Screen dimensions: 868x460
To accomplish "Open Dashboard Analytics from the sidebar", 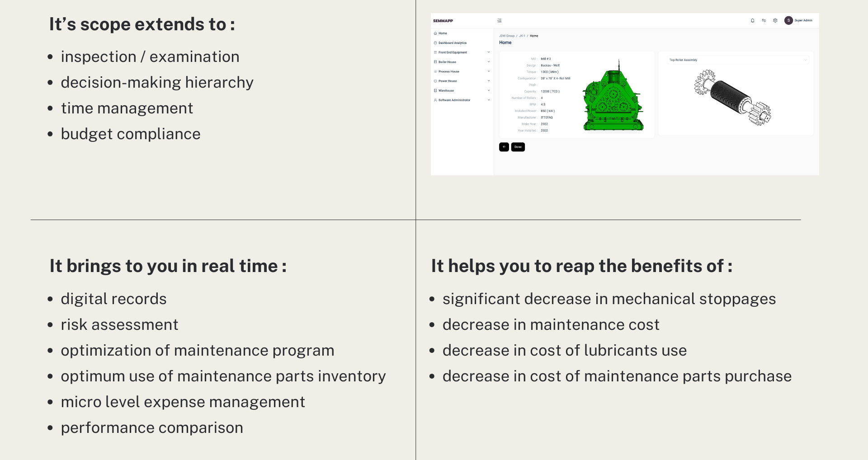I will click(453, 43).
